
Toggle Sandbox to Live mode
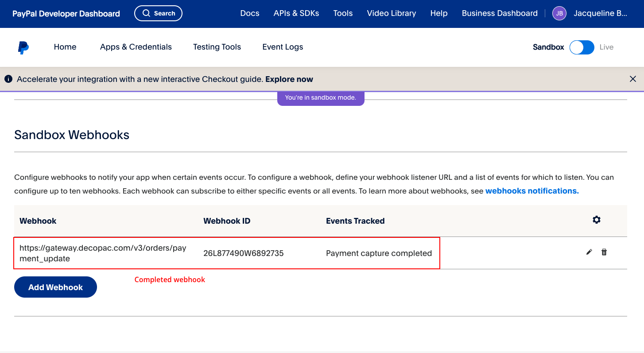[x=582, y=47]
